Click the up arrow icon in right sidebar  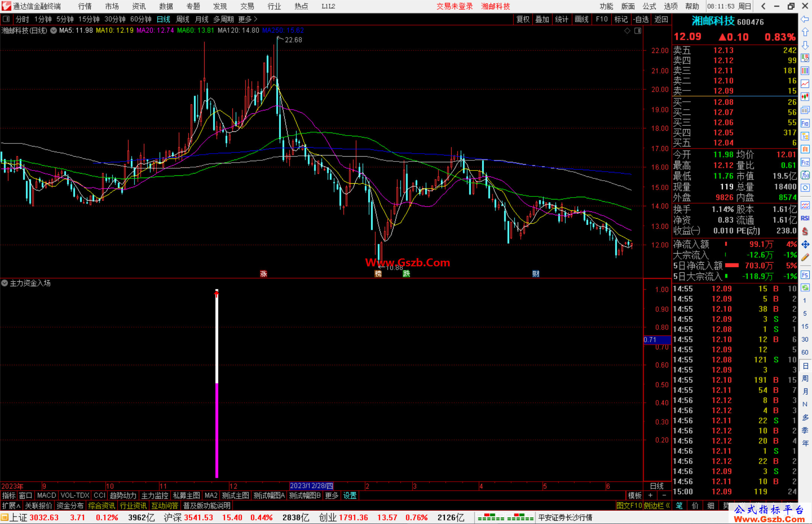click(805, 32)
